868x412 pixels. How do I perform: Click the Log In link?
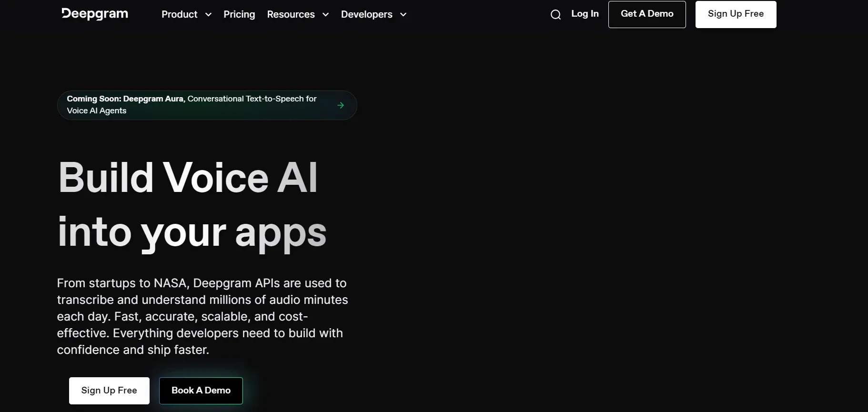pos(585,14)
